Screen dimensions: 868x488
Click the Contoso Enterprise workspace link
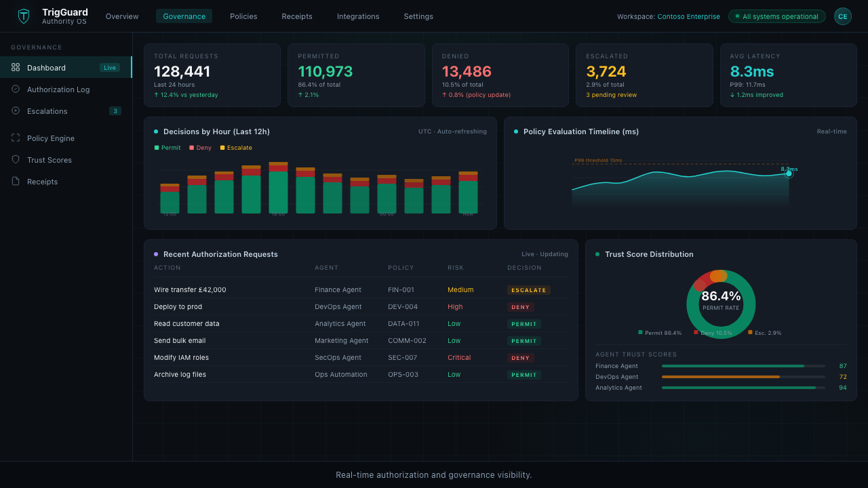688,17
